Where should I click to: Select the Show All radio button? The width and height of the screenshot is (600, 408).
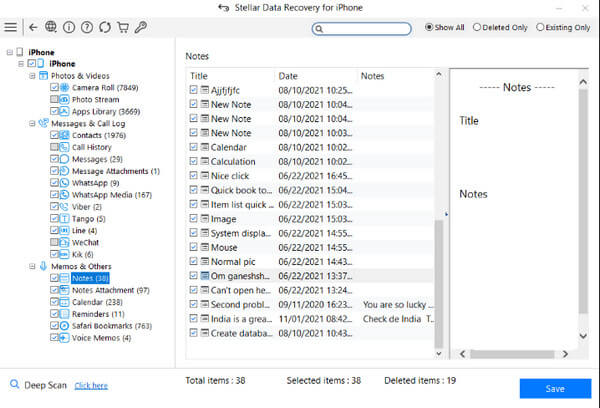[429, 27]
